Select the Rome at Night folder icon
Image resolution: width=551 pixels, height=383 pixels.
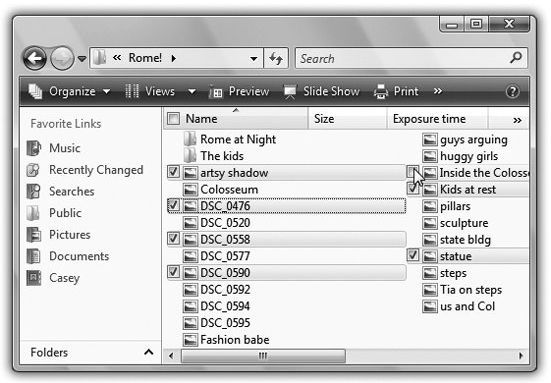pyautogui.click(x=190, y=139)
